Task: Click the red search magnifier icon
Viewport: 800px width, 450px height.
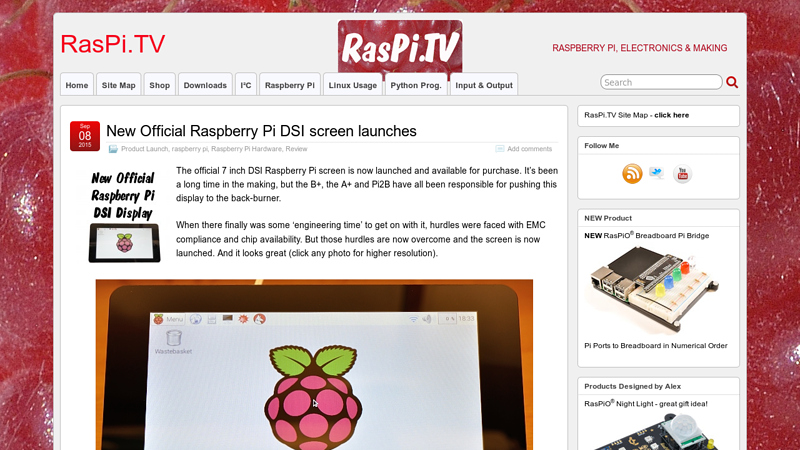Action: 732,82
